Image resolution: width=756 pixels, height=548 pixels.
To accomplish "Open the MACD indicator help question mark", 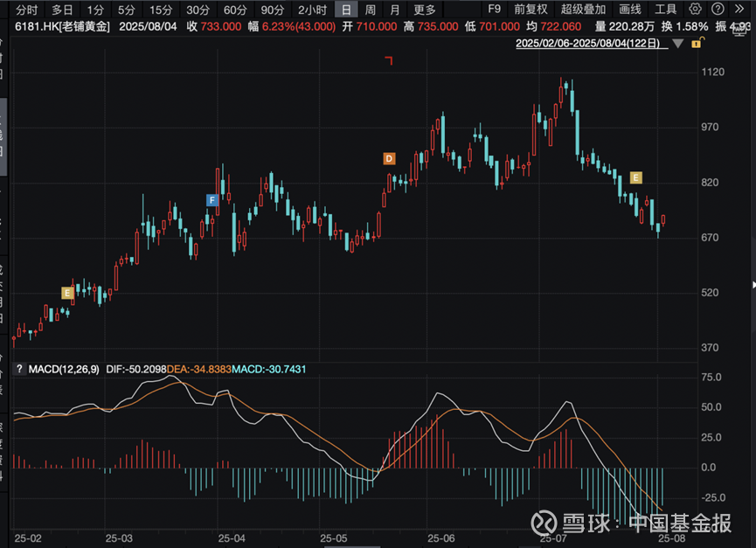I will pyautogui.click(x=19, y=369).
